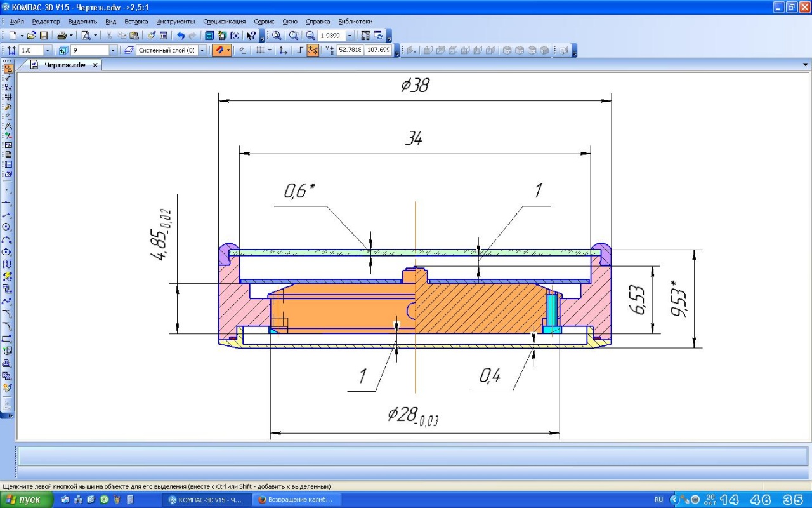Click the Undo arrow icon
This screenshot has height=508, width=812.
point(181,36)
